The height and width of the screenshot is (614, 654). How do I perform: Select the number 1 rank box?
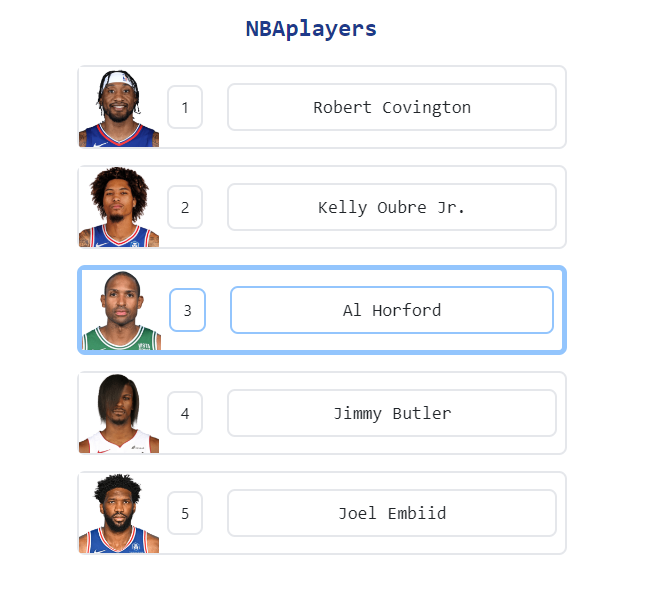pos(185,107)
